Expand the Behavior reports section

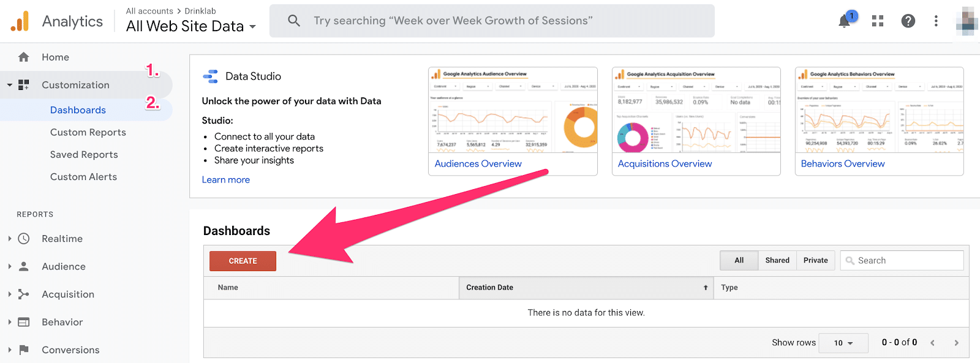pos(9,322)
